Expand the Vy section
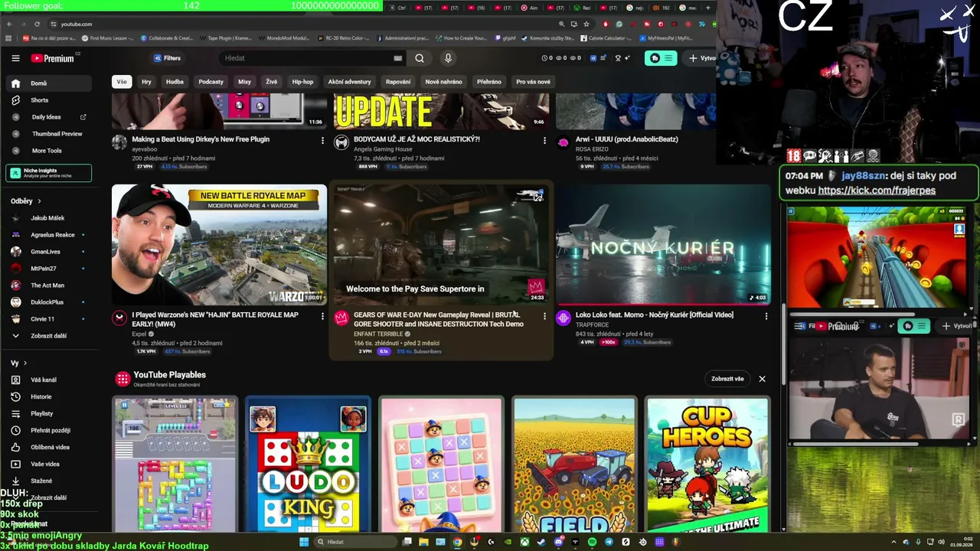Image resolution: width=980 pixels, height=551 pixels. (x=19, y=364)
